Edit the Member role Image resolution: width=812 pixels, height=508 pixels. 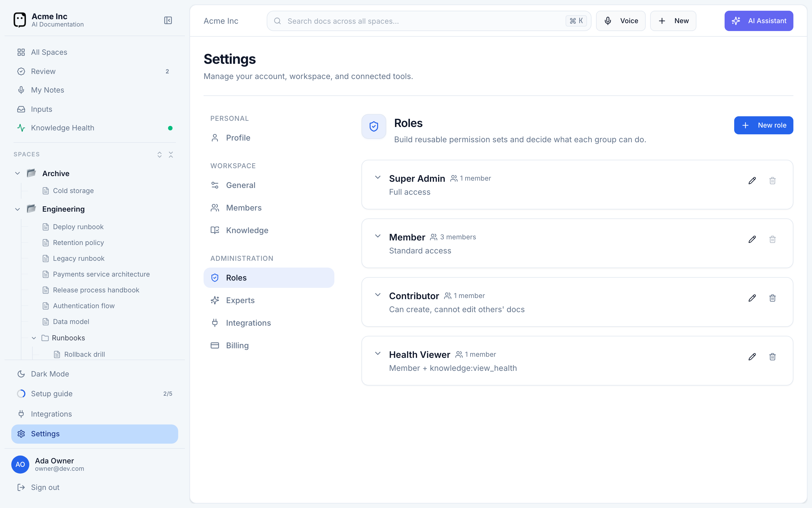pyautogui.click(x=752, y=240)
